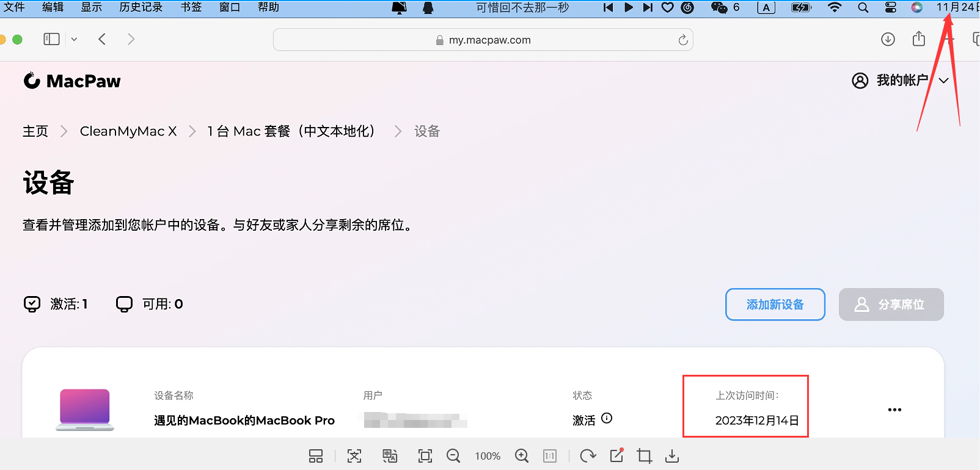Open Spotlight search in menu bar
This screenshot has height=470, width=980.
click(x=863, y=7)
